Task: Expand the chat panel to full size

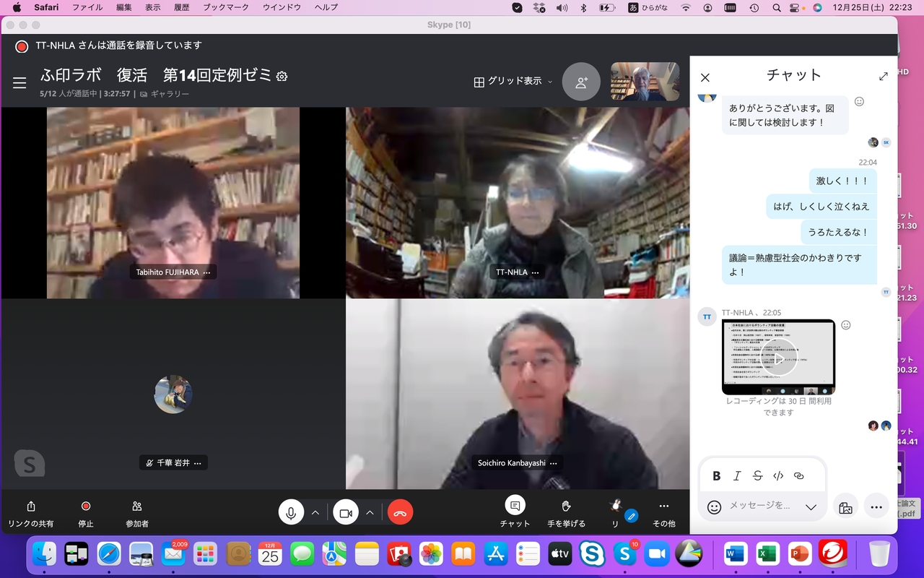Action: pos(884,76)
